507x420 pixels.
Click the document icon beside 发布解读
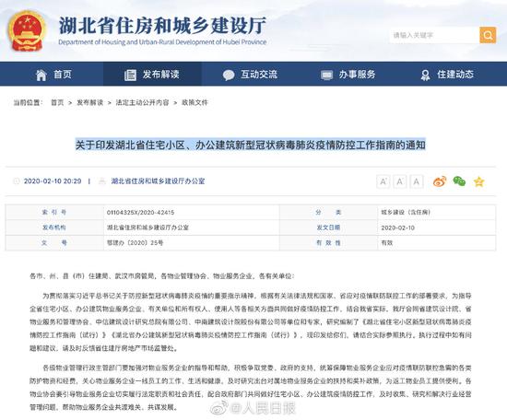[x=130, y=75]
